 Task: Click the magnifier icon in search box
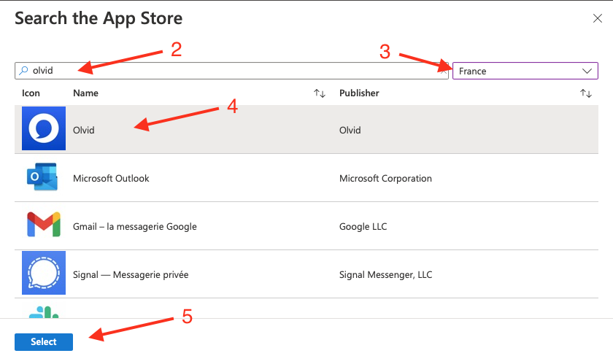[x=24, y=70]
